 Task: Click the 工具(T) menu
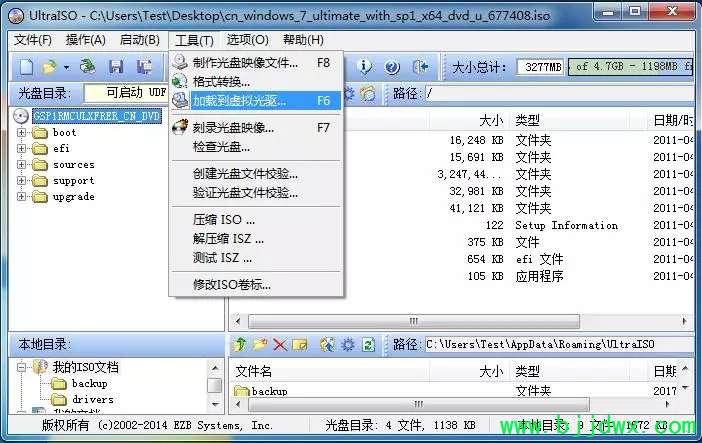[x=194, y=40]
